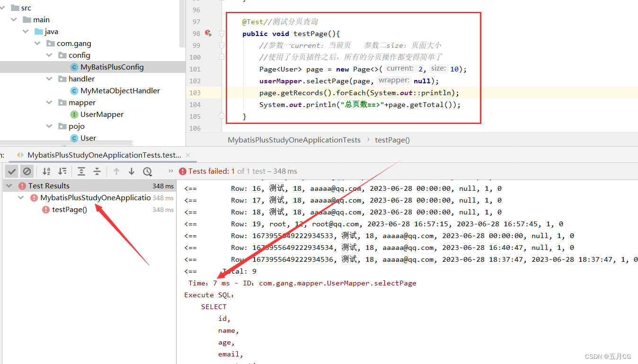Click the mapper package folder icon
Viewport: 638px width, 364px height.
click(62, 103)
